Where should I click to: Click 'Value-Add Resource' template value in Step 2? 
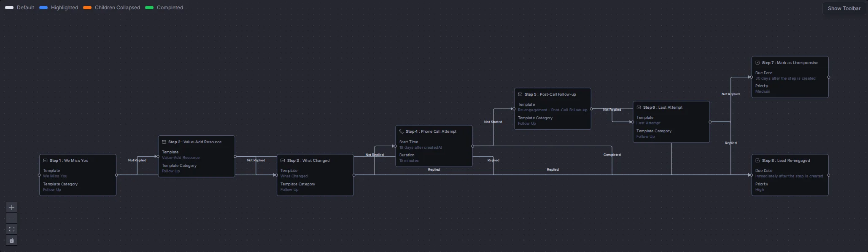tap(181, 158)
